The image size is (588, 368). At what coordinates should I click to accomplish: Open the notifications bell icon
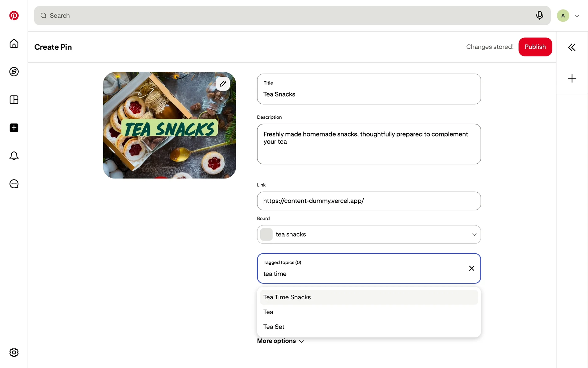(x=14, y=156)
